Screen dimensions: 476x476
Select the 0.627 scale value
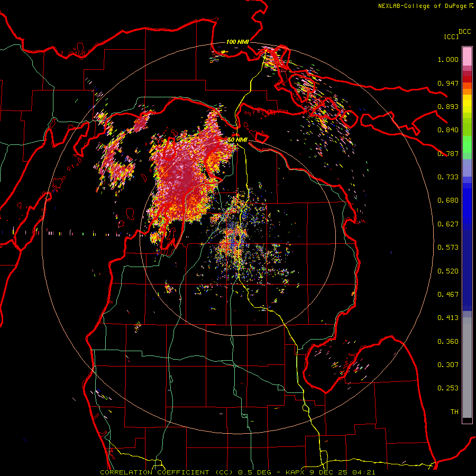click(x=448, y=224)
